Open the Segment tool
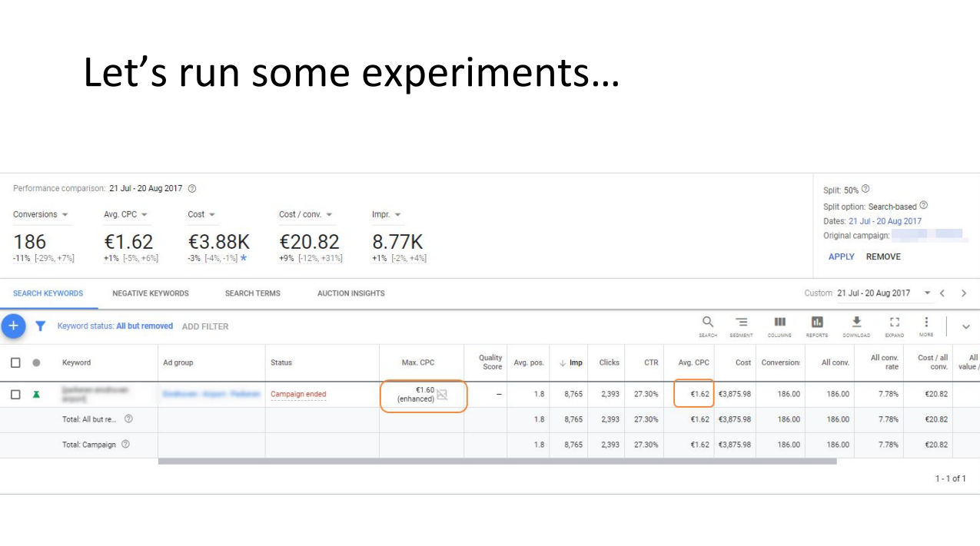Screen dimensions: 980x546 pos(742,326)
